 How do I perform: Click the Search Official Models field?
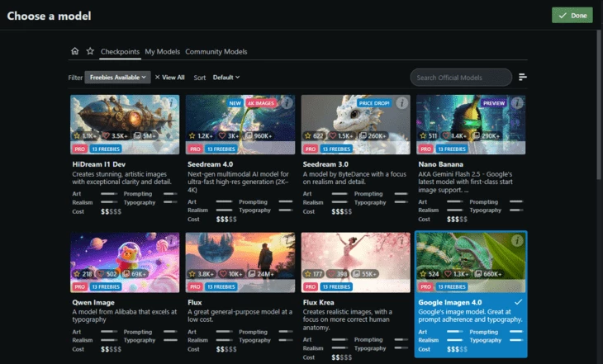tap(460, 78)
